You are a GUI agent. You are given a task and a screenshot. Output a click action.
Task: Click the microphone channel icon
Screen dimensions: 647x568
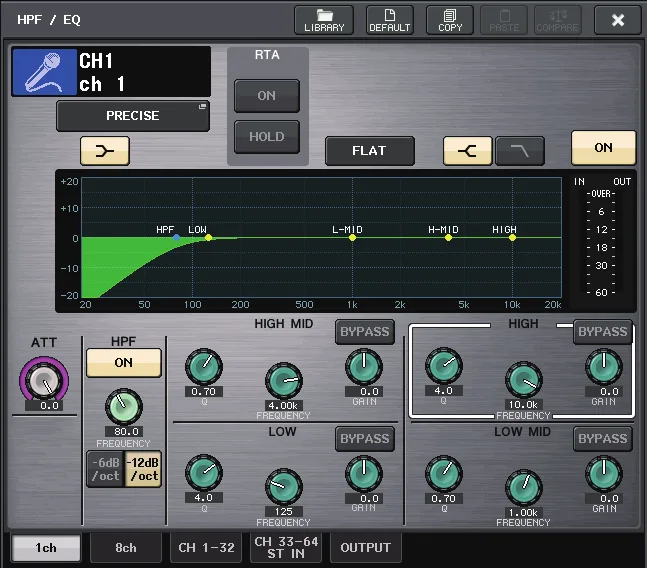click(x=44, y=72)
